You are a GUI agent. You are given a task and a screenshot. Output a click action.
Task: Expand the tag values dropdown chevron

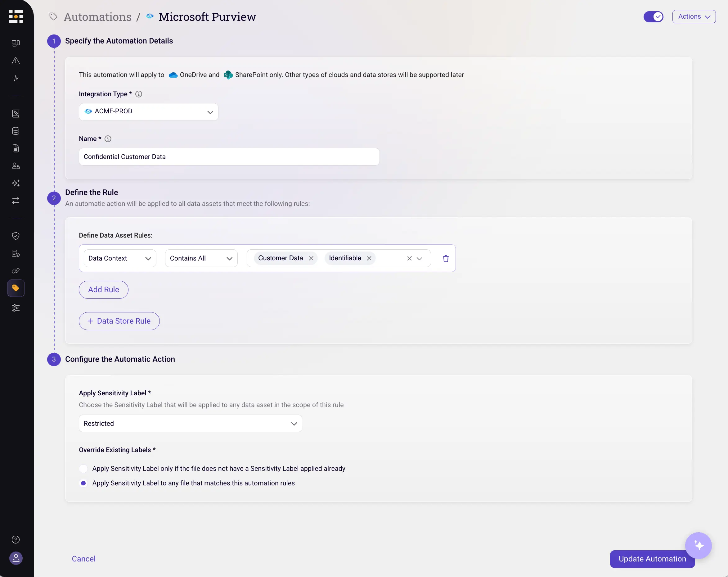point(420,258)
